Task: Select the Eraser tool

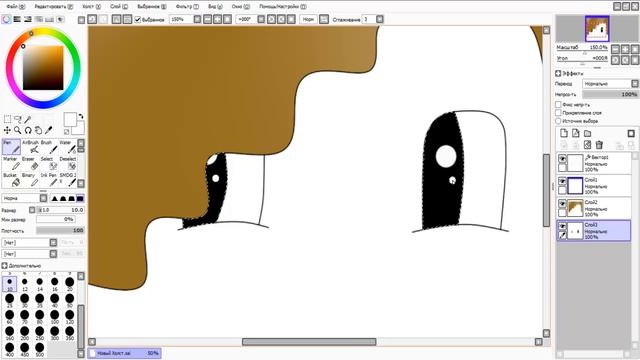Action: [x=30, y=163]
